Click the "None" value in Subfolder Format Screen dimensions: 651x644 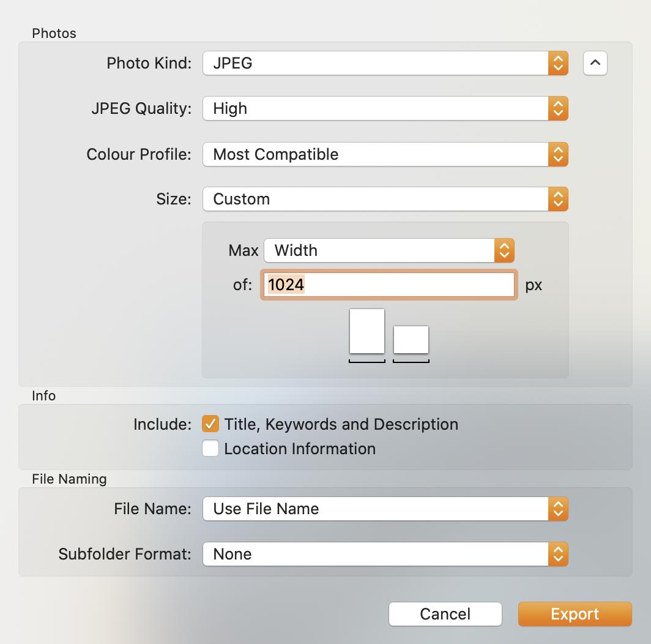(x=232, y=554)
